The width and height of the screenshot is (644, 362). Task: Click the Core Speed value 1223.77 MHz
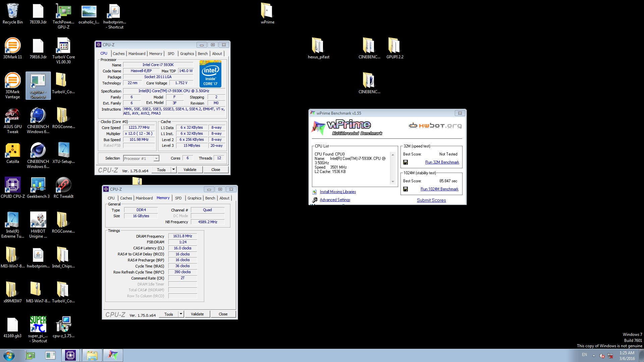(139, 127)
